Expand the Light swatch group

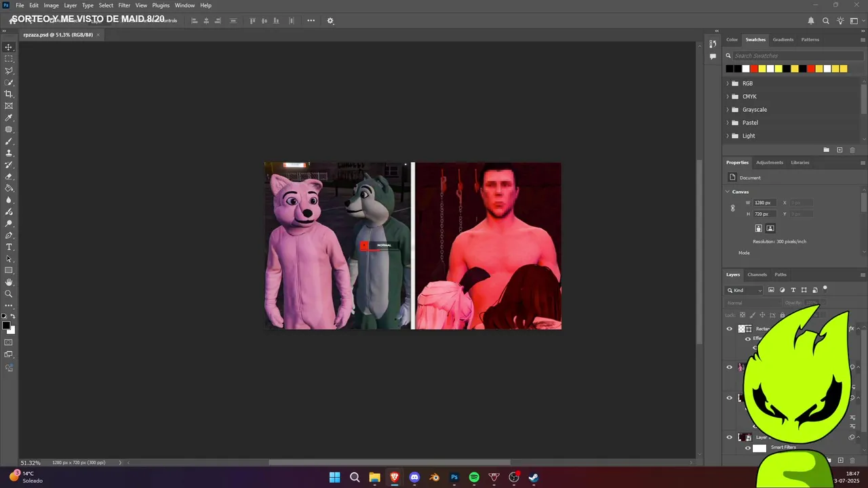click(x=728, y=136)
